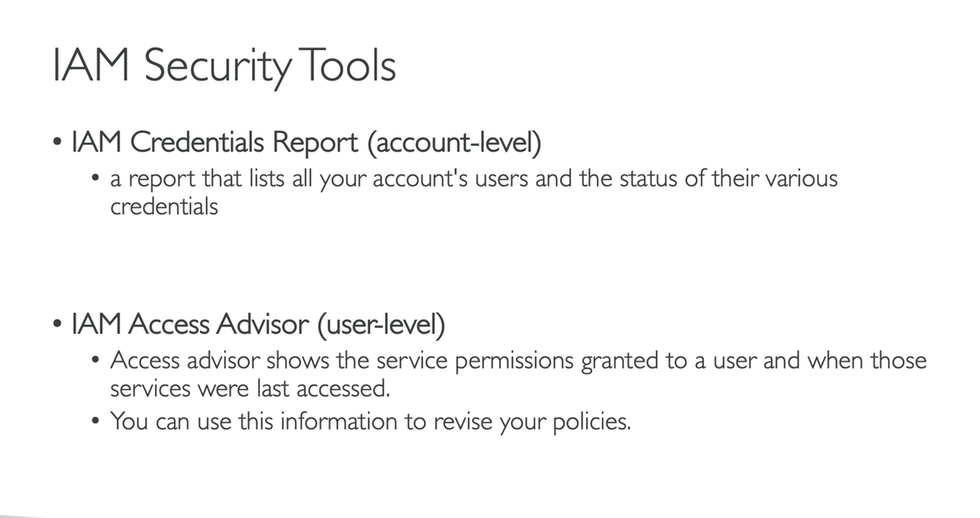This screenshot has height=518, width=980.
Task: Click the "IAM Security Tools" slide title
Action: [x=224, y=66]
